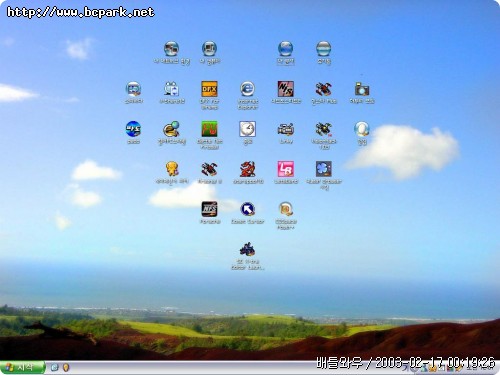500x375 pixels.
Task: Open the gold 'e' with globe shortcut
Action: 171,129
